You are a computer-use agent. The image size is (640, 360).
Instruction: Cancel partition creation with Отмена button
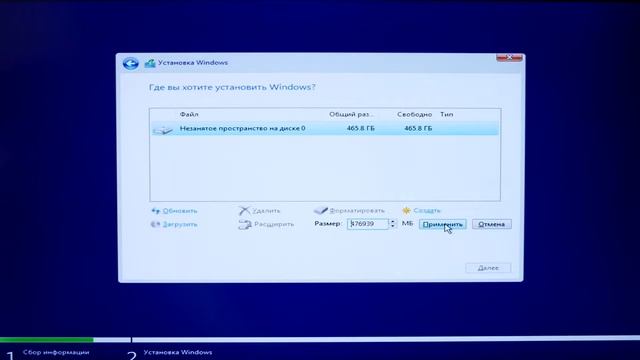coord(491,224)
